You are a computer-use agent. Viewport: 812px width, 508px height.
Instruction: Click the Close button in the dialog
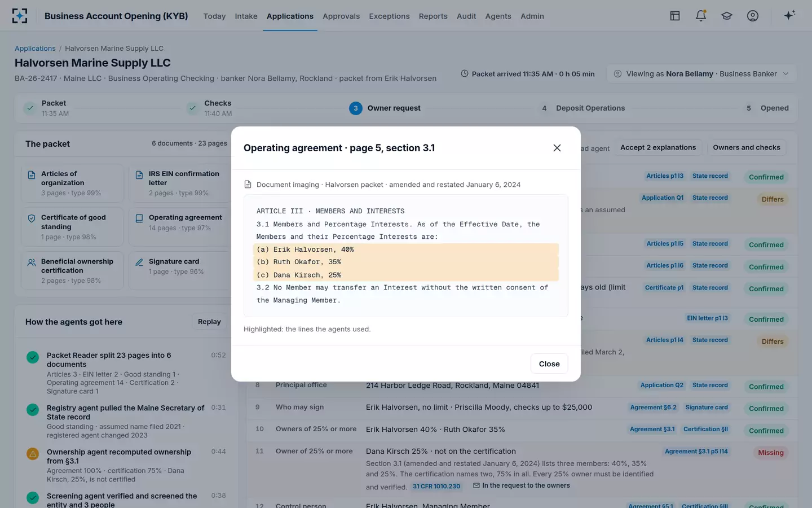(549, 364)
